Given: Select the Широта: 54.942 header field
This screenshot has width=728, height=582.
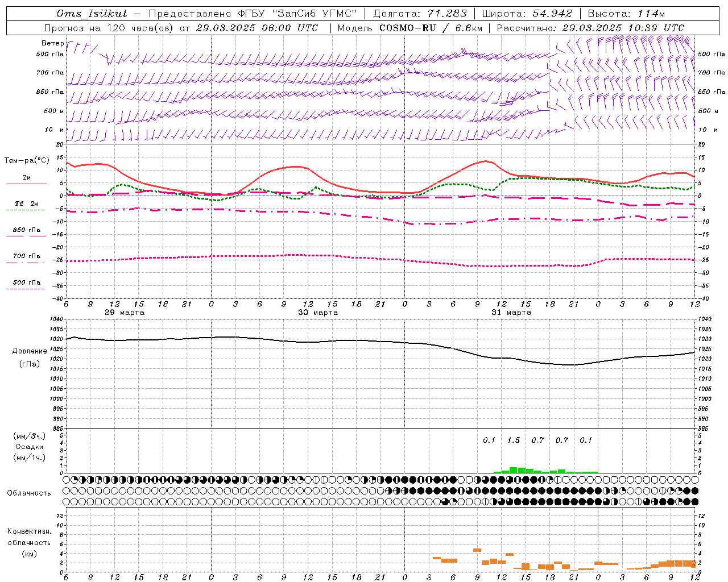Looking at the screenshot, I should pos(527,14).
